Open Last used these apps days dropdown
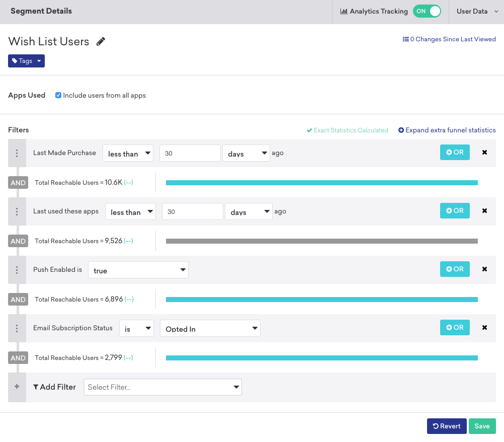Viewport: 504px width, 442px height. (x=248, y=211)
